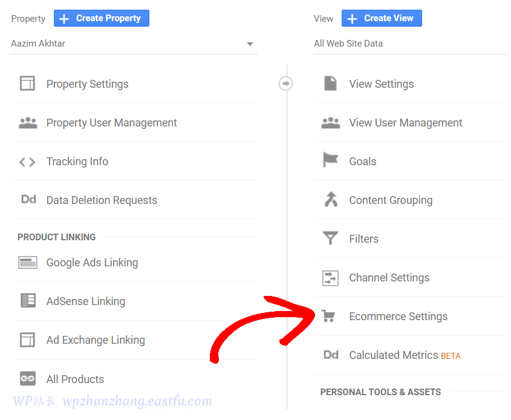Click the Create Property button
Viewport: 511px width, 420px height.
(x=102, y=18)
